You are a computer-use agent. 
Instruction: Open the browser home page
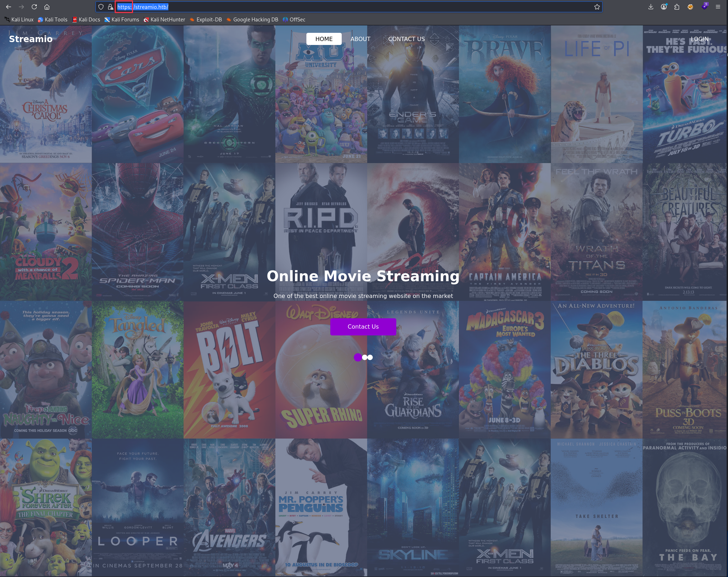click(47, 7)
